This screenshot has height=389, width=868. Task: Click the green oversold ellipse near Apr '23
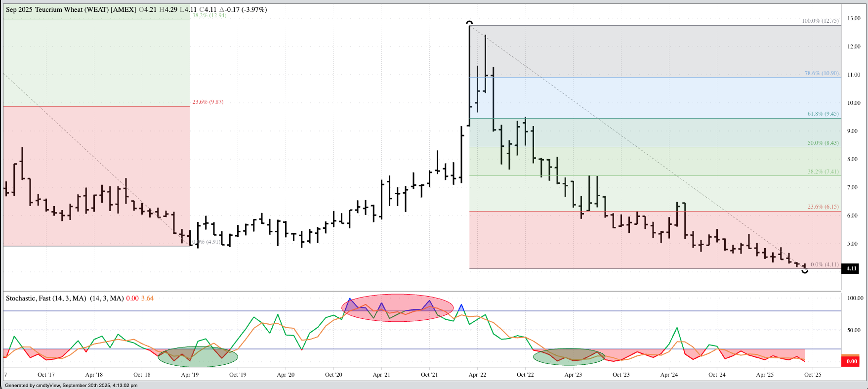point(569,356)
